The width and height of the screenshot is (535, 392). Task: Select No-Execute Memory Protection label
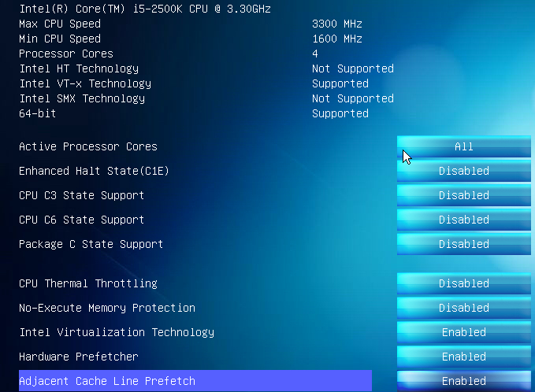pos(107,308)
